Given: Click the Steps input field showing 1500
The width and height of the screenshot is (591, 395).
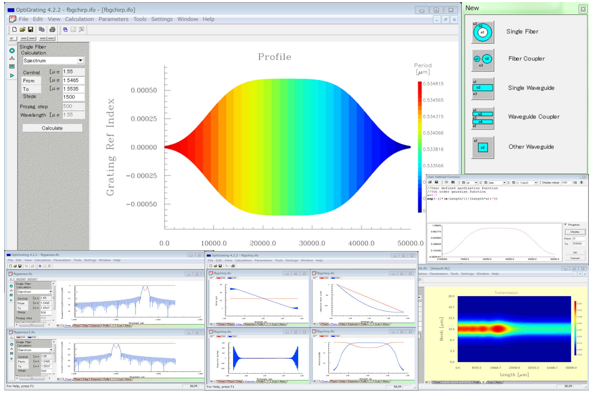Looking at the screenshot, I should click(73, 97).
